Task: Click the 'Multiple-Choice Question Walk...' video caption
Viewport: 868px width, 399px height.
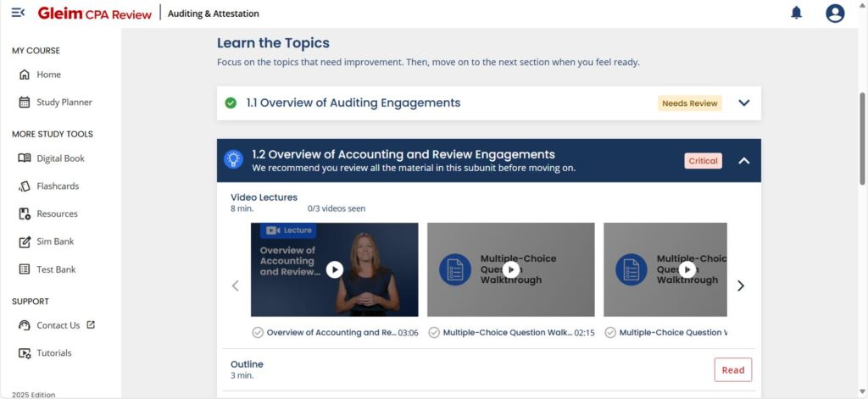Action: (x=508, y=333)
